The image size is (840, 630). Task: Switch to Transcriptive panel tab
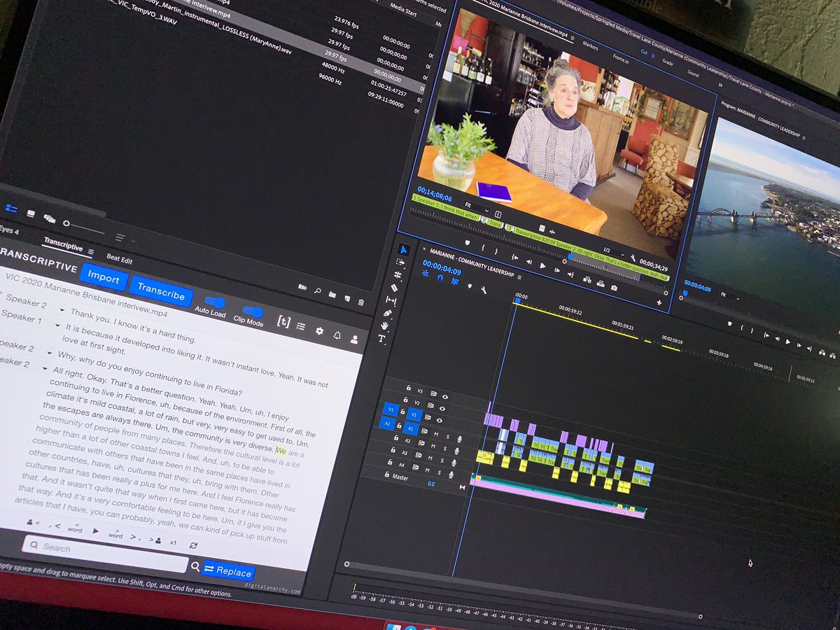click(x=63, y=244)
